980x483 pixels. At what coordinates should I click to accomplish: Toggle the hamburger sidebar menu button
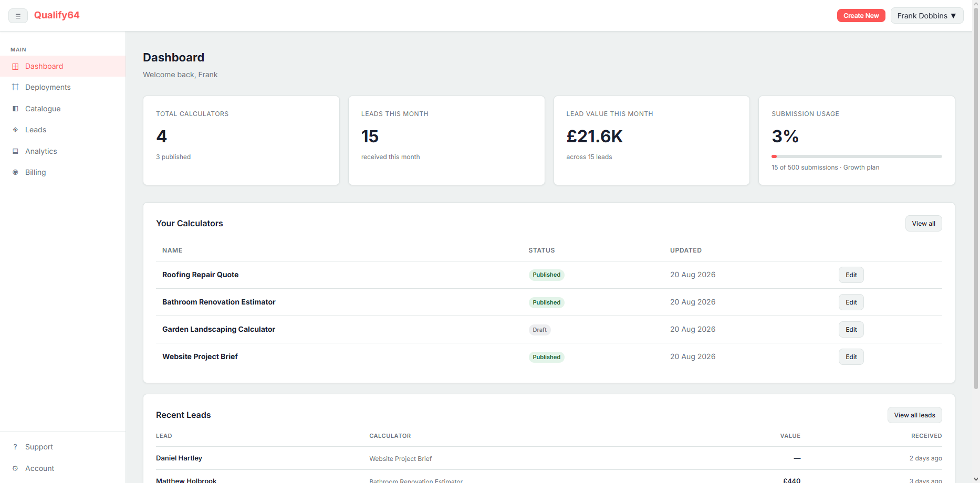18,16
